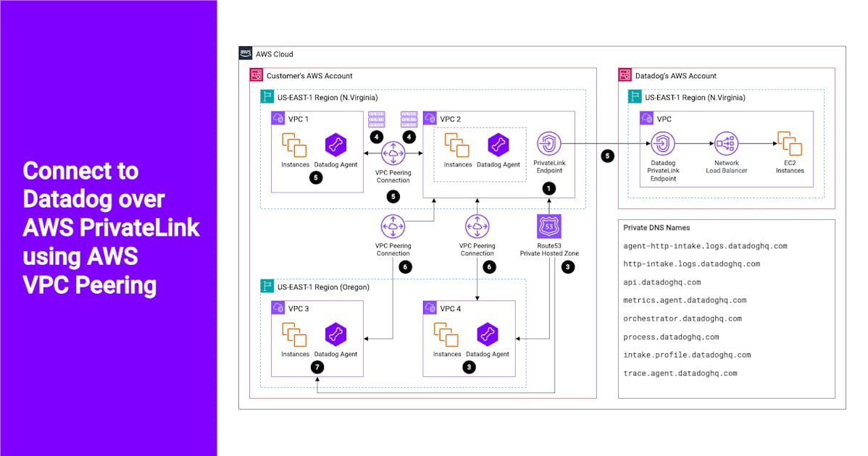Viewport: 868px width, 456px height.
Task: Select the Datadog PrivateLink Endpoint icon
Action: point(663,143)
